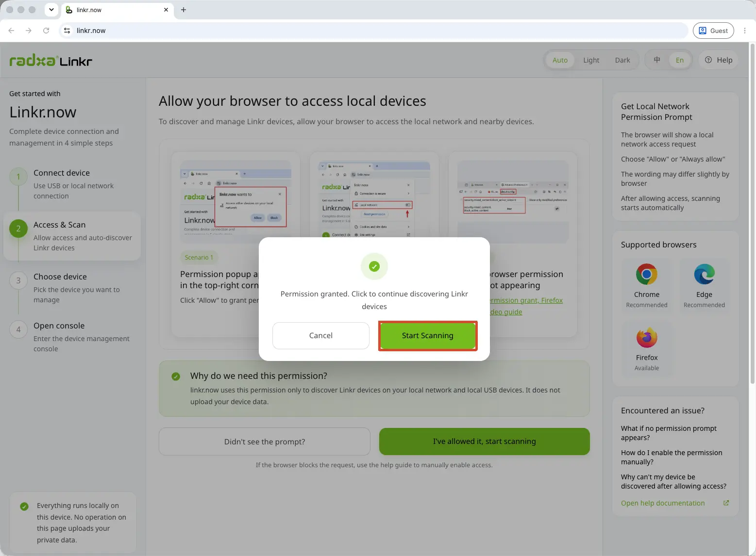Screen dimensions: 756x556
Task: Go to step 1 Connect device
Action: tap(72, 184)
